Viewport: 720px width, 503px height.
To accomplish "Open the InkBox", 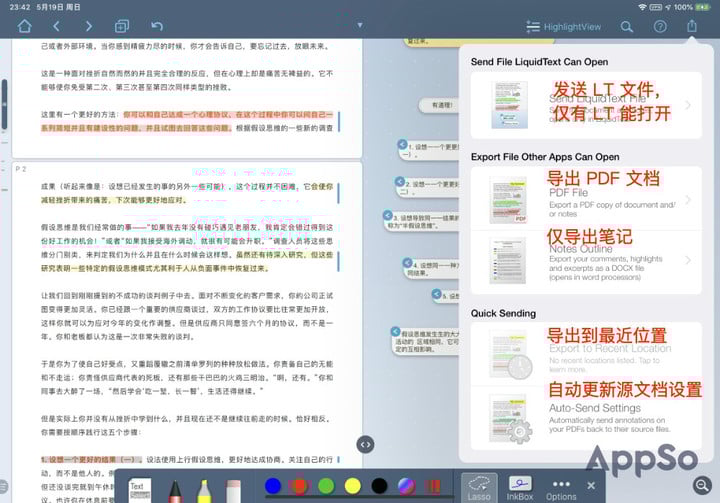I will coord(520,488).
